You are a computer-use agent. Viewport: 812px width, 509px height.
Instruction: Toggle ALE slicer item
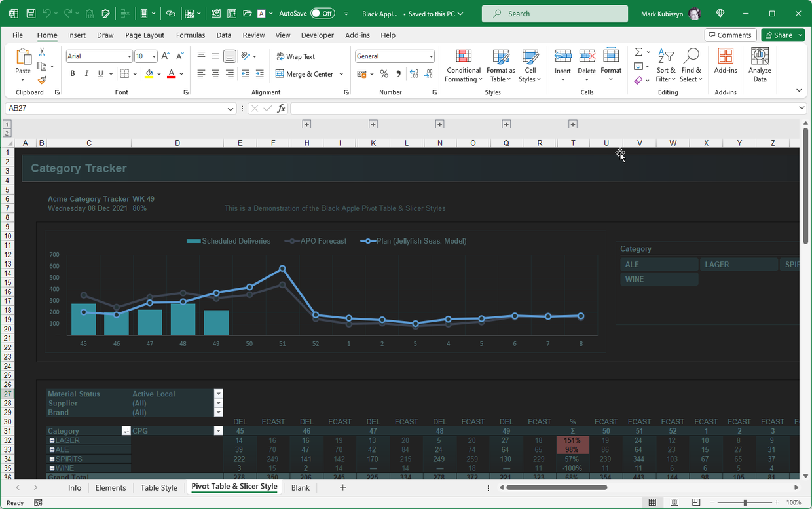point(659,265)
